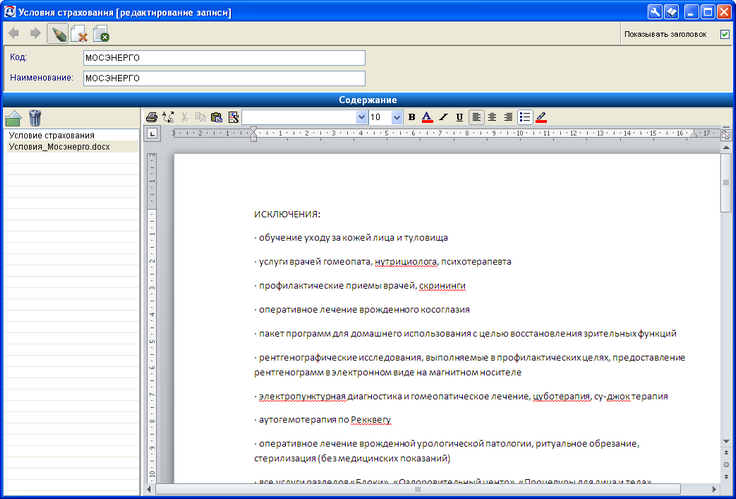Open the font name dropdown
736x499 pixels.
coord(361,117)
